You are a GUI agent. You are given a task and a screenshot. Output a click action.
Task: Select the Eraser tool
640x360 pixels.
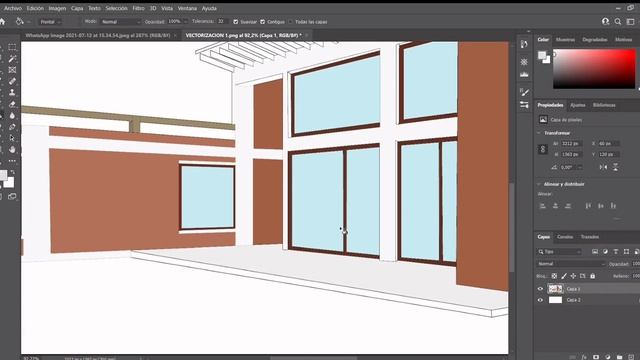(x=12, y=104)
